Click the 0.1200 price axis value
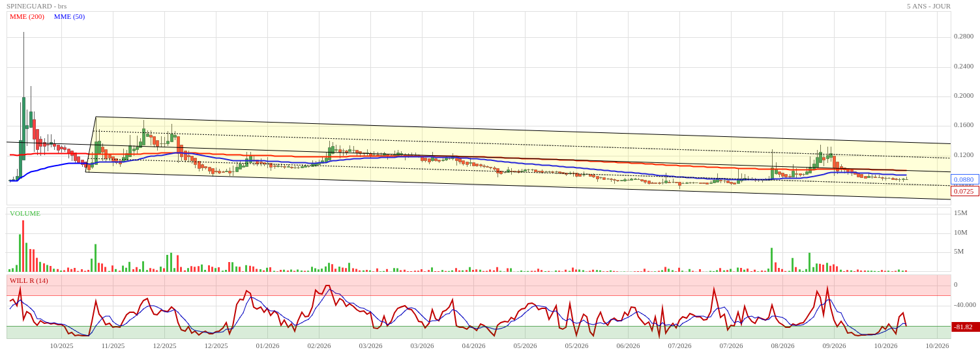The image size is (980, 352). (964, 155)
